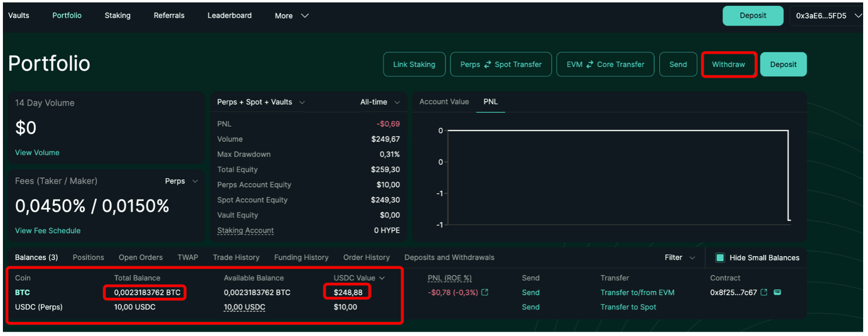
Task: Open the View Fee Schedule link
Action: [x=47, y=230]
